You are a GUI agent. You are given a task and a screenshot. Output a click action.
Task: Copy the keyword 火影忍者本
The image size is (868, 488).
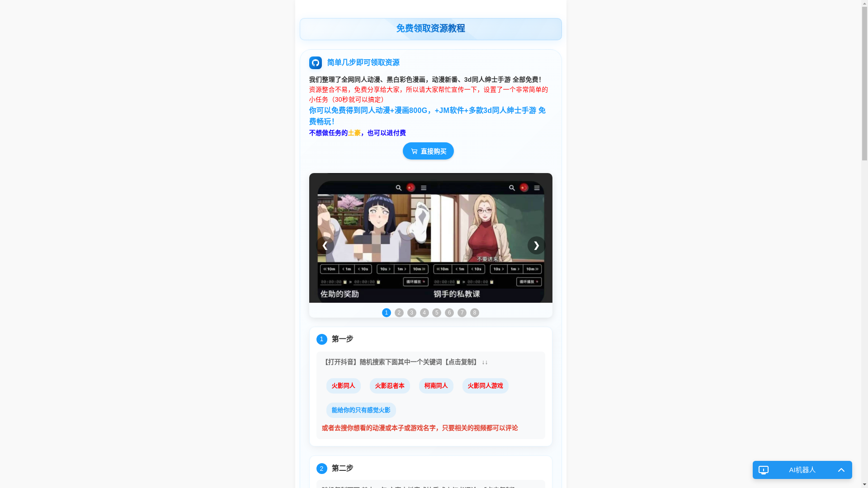click(390, 386)
